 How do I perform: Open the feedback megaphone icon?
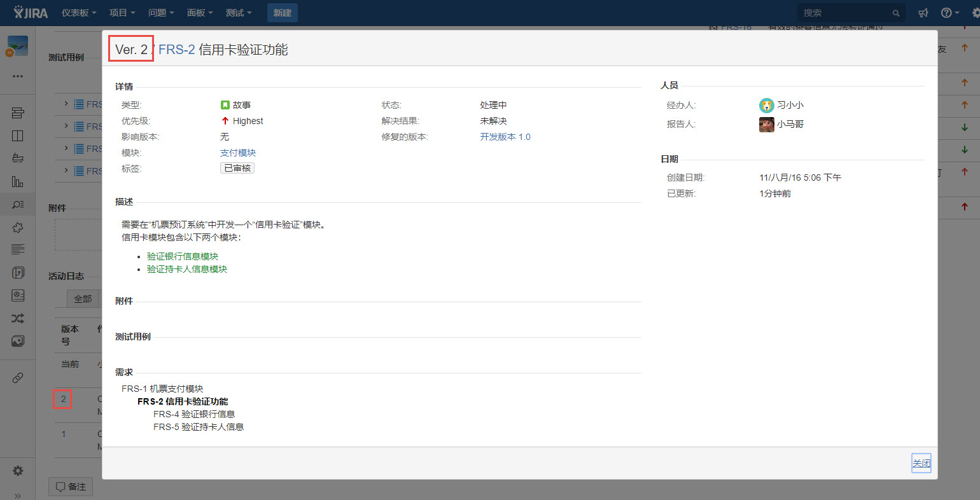point(923,13)
